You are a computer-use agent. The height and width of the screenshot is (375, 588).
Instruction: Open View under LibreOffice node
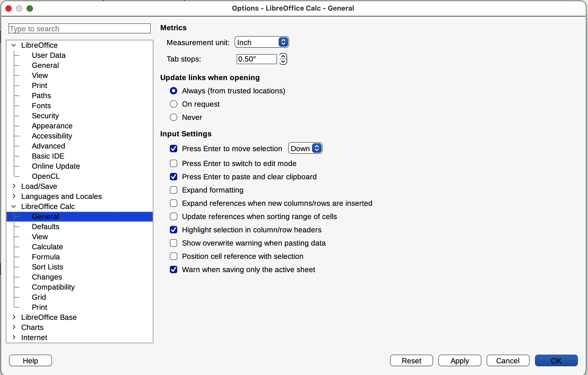[40, 76]
